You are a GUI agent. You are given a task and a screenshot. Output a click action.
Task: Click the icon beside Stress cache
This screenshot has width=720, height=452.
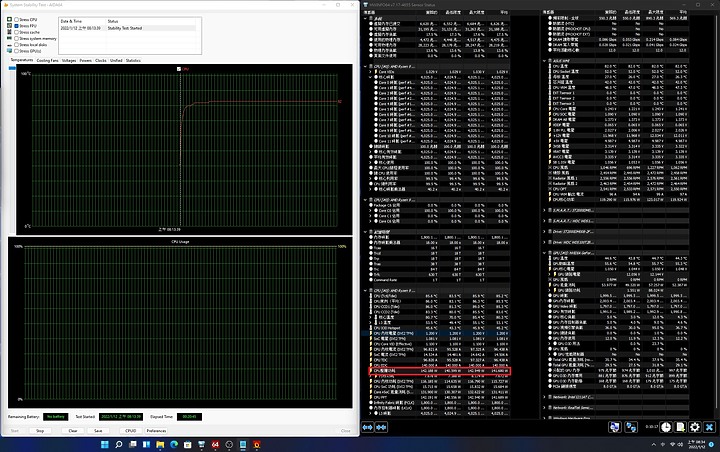click(x=10, y=32)
